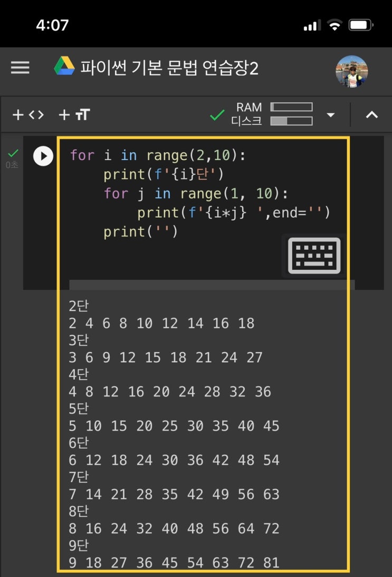Place cursor on print(f'{i*j} ',end='') line

coord(233,213)
